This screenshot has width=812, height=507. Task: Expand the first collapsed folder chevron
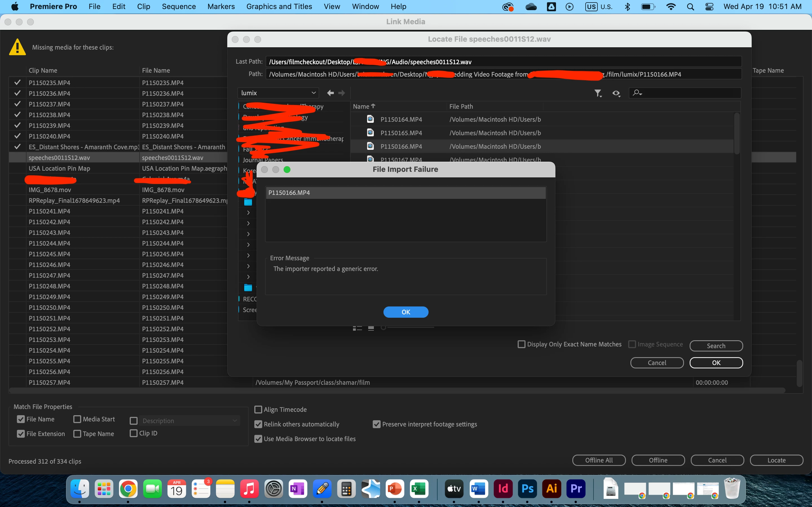248,213
